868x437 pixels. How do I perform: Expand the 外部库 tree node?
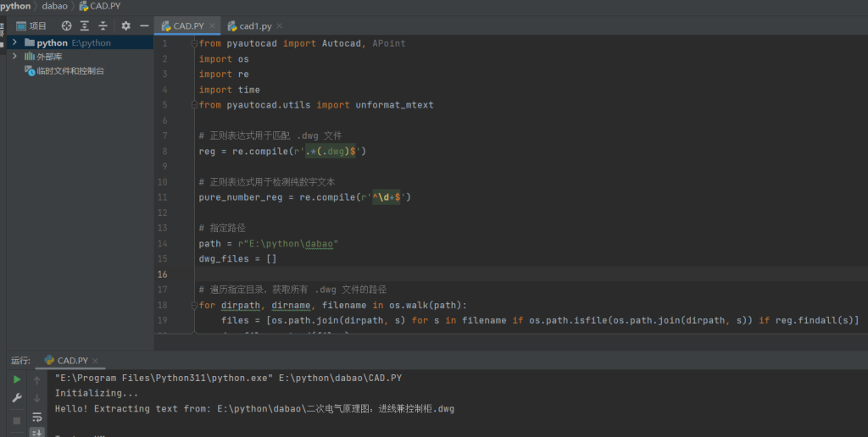(14, 57)
